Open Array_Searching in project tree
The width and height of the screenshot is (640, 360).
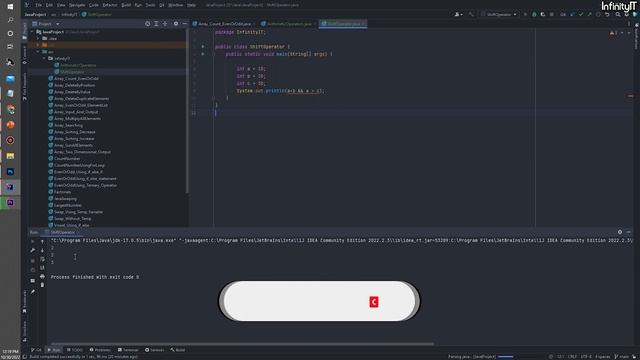point(66,125)
